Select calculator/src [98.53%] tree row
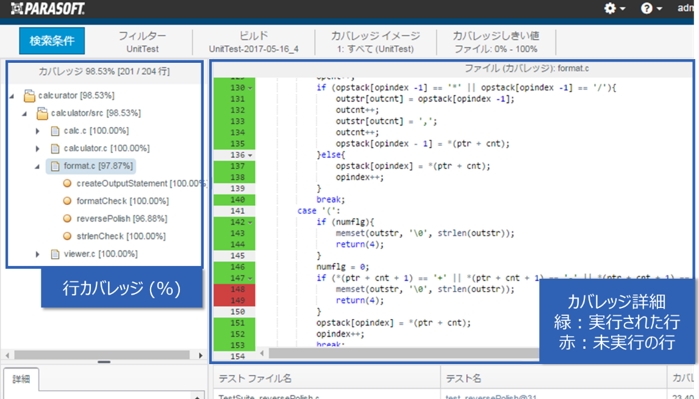The width and height of the screenshot is (699, 399). pos(96,113)
